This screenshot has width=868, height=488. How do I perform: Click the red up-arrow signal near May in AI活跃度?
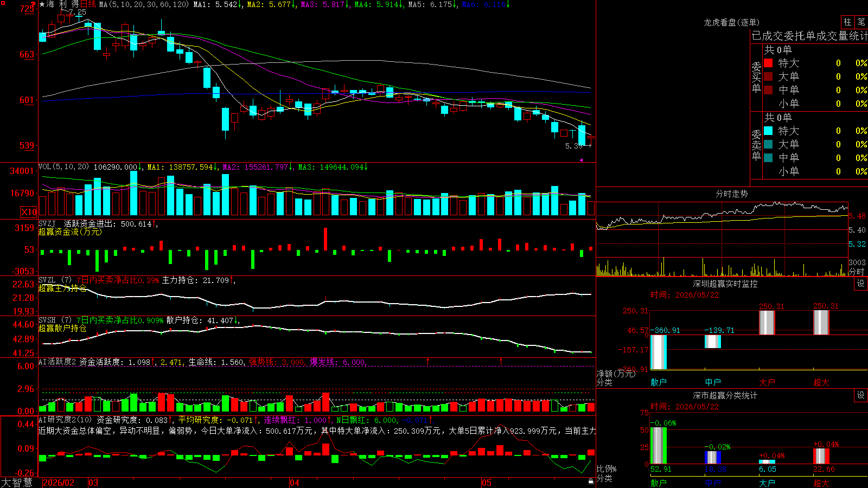[x=501, y=361]
